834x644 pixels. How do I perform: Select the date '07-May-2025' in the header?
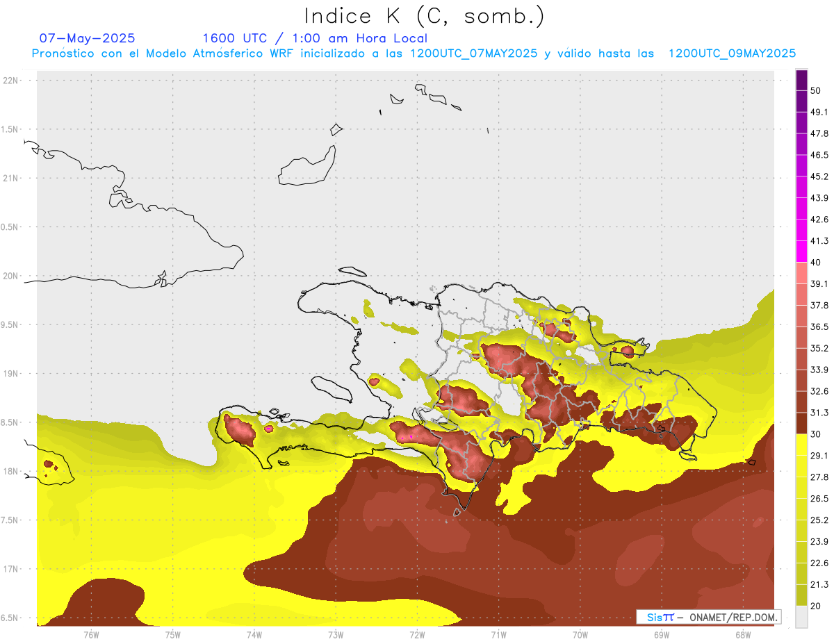coord(87,38)
